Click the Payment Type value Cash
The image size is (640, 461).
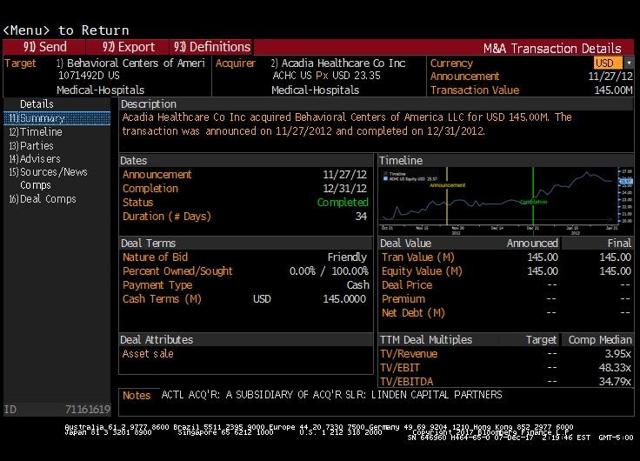[x=358, y=285]
